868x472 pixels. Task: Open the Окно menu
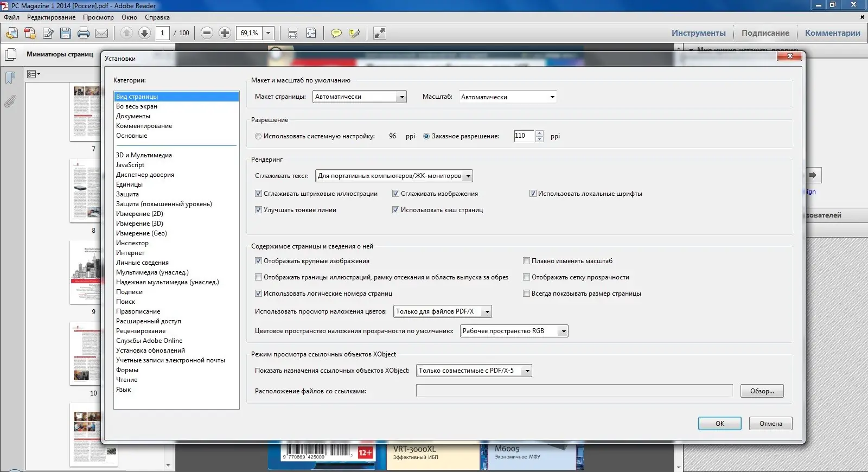[129, 17]
